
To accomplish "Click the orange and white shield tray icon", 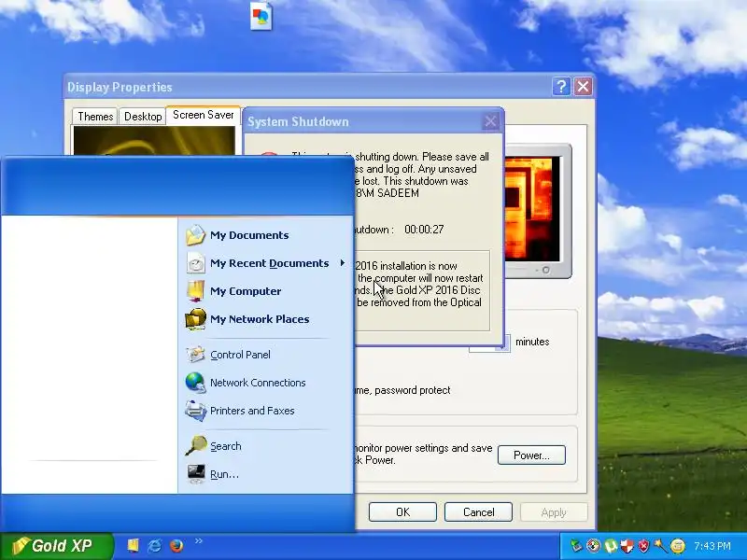I will click(627, 546).
